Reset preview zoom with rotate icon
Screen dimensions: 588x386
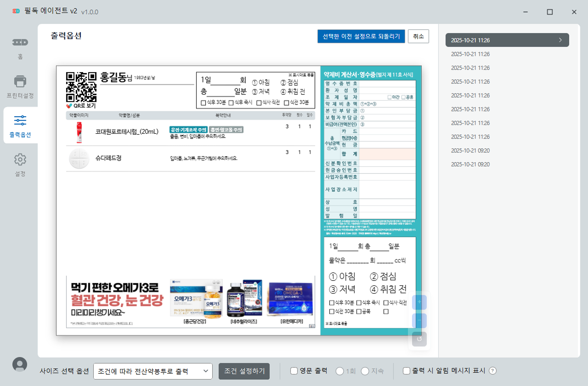click(x=419, y=339)
